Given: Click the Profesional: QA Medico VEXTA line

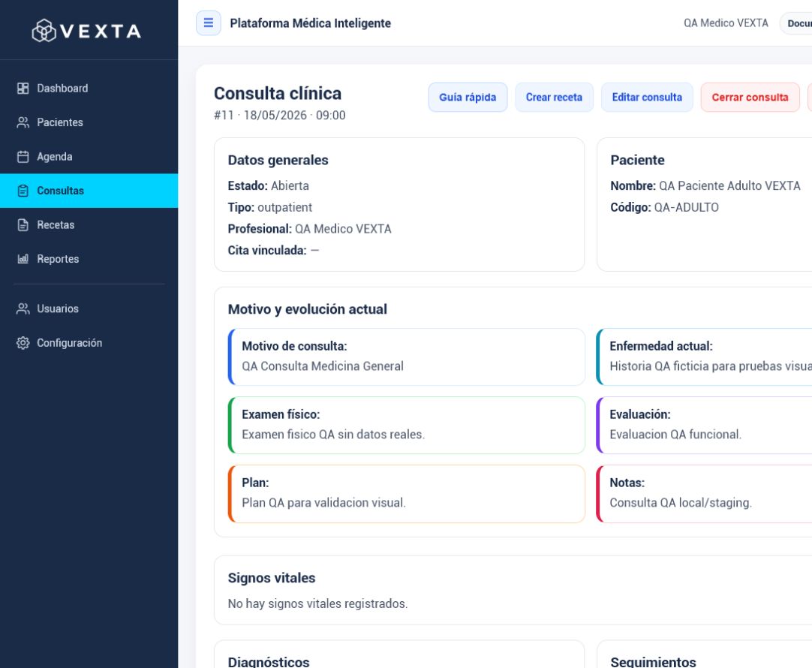Looking at the screenshot, I should pyautogui.click(x=310, y=229).
